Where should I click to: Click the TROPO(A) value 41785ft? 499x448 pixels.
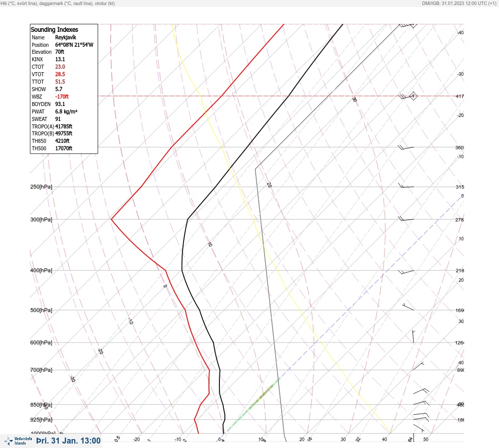click(64, 126)
